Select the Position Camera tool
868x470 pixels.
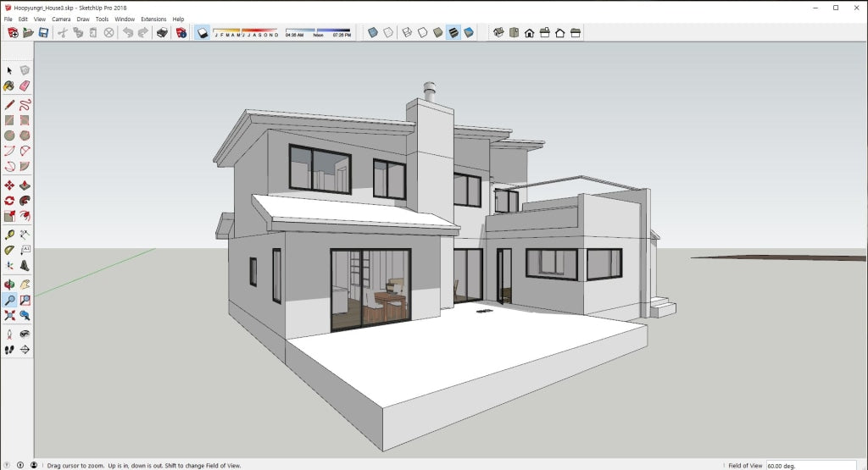pos(9,334)
